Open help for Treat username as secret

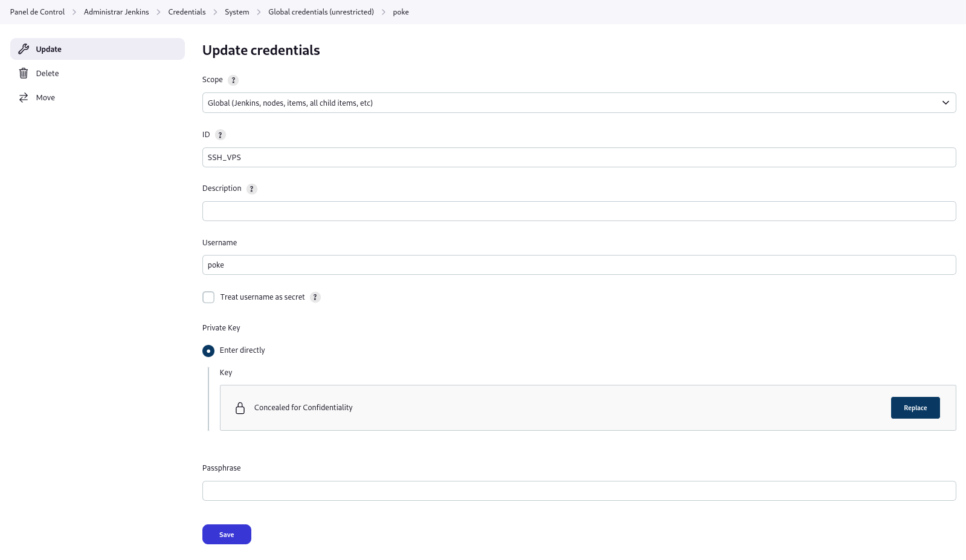(x=315, y=297)
